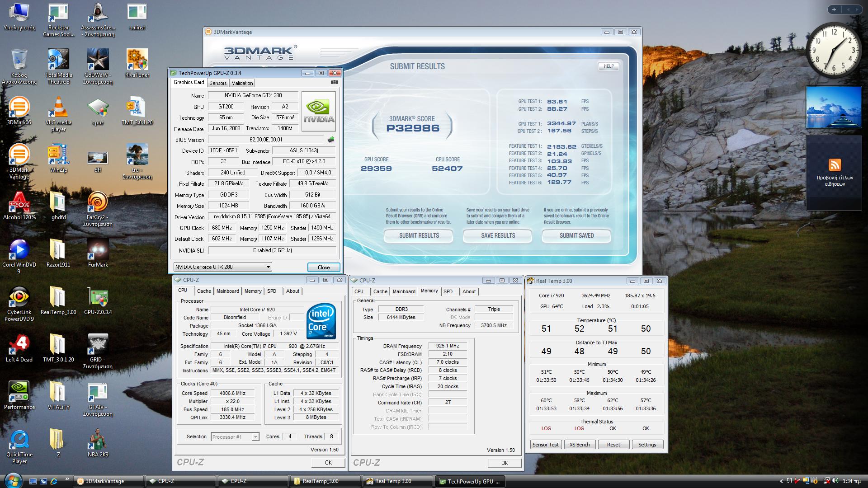Open CyberLink PowerDVD 9 icon
The height and width of the screenshot is (488, 868).
click(19, 304)
